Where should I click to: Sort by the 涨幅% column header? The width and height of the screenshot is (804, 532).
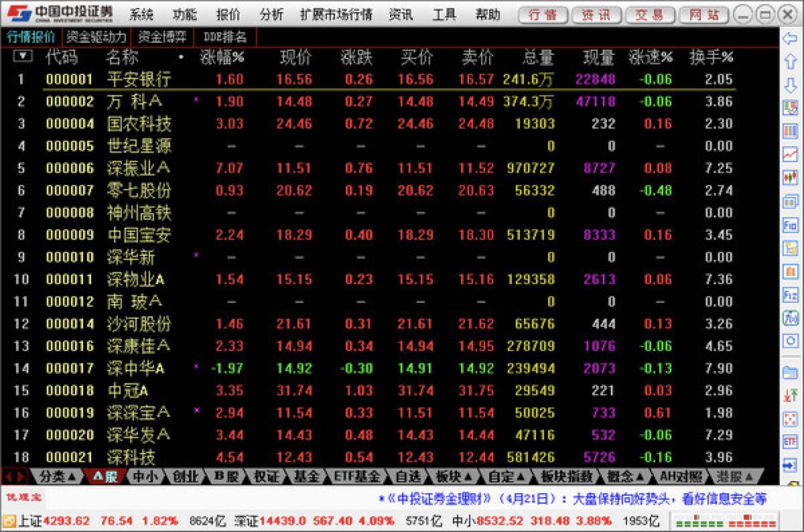coord(222,58)
